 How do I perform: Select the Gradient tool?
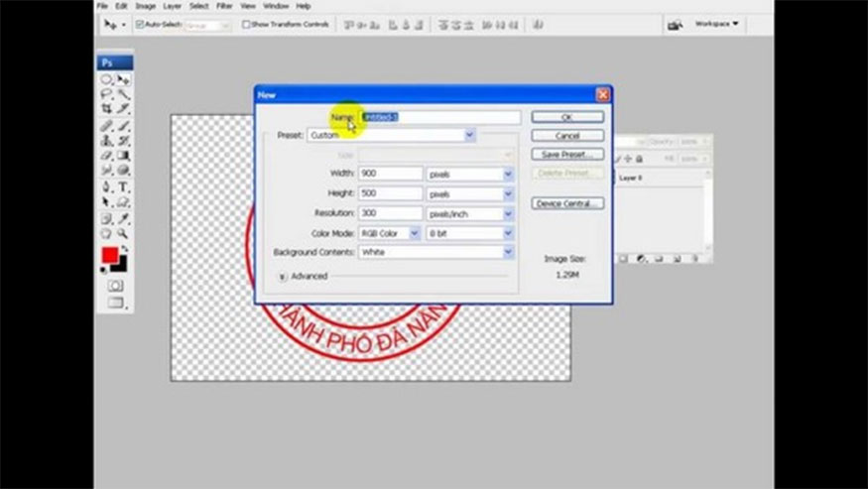pyautogui.click(x=123, y=156)
